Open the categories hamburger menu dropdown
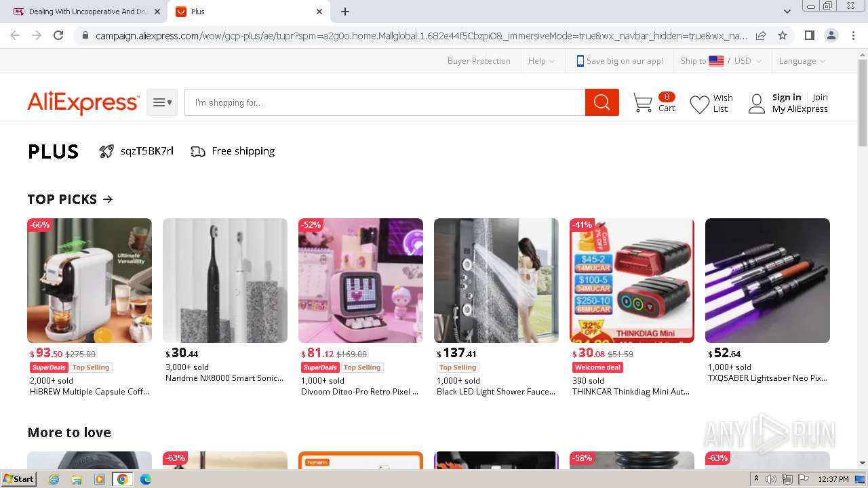Screen dimensions: 868x488 click(x=162, y=102)
